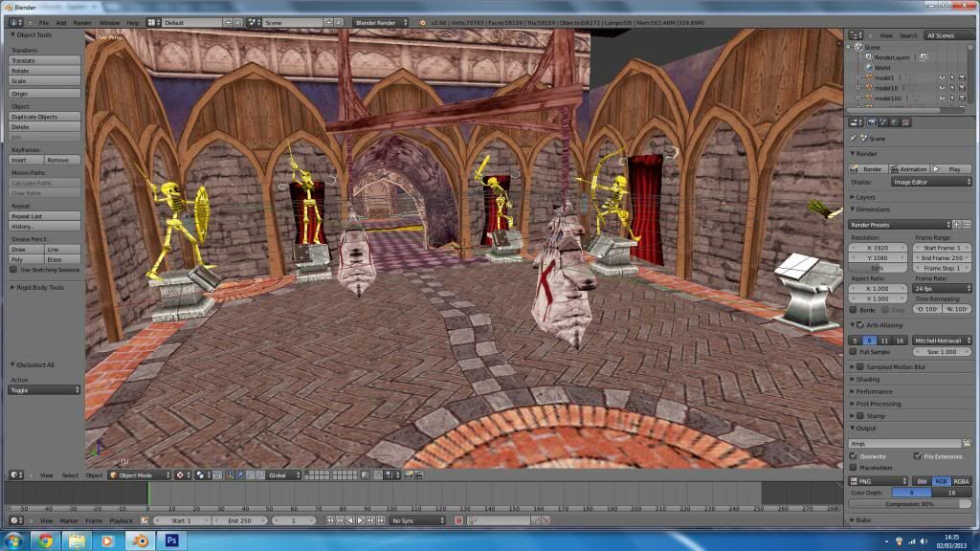Open the File menu

coord(44,23)
